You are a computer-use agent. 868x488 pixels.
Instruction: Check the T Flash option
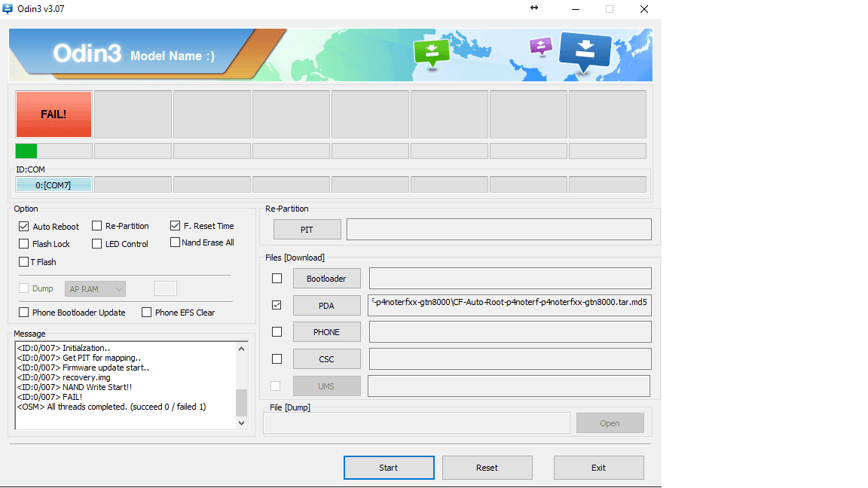pyautogui.click(x=24, y=262)
